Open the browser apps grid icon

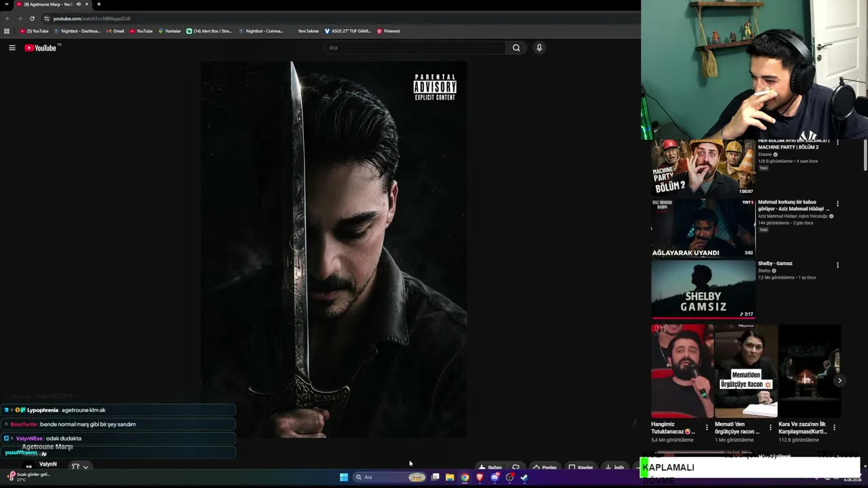point(7,31)
